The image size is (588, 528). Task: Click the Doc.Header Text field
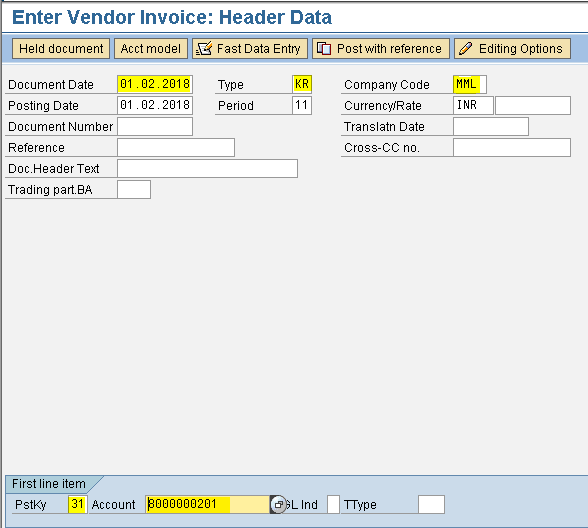(x=207, y=168)
